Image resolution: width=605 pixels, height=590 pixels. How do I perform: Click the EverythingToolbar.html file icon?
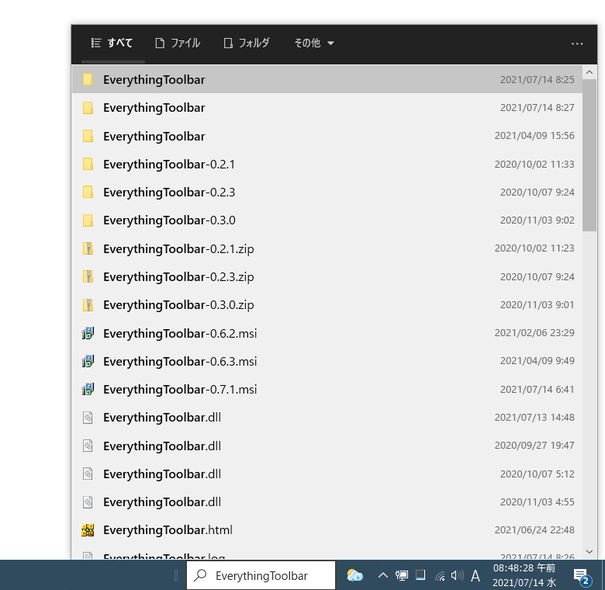click(x=88, y=530)
